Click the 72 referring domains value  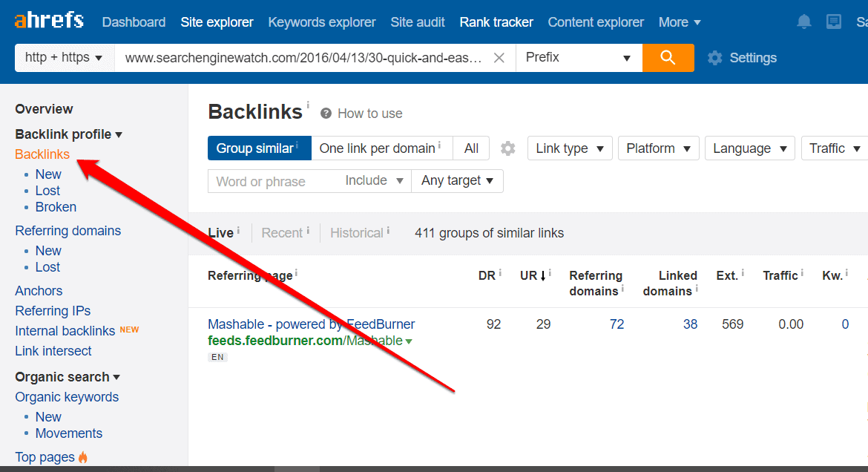coord(617,324)
